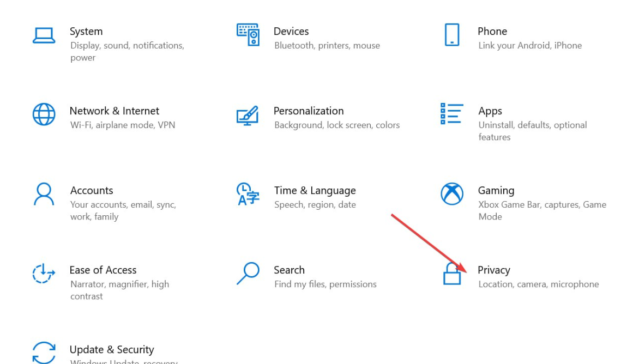
Task: Open Network & Internet via the globe icon
Action: tap(44, 114)
